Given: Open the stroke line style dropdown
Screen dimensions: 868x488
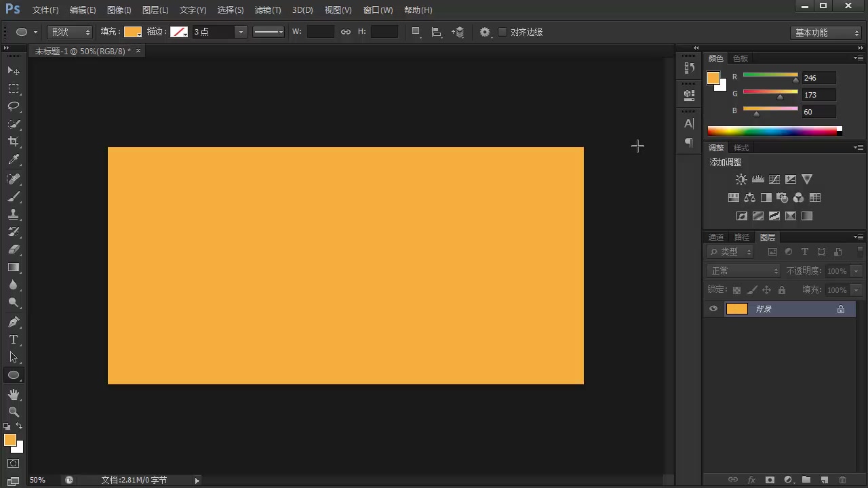Looking at the screenshot, I should click(269, 32).
